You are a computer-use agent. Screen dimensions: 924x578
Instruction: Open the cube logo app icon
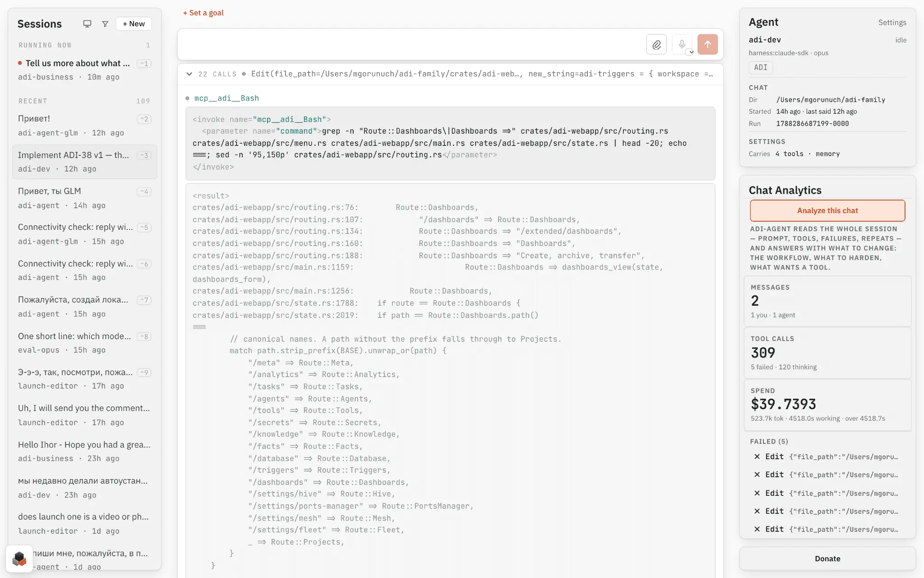coord(19,559)
